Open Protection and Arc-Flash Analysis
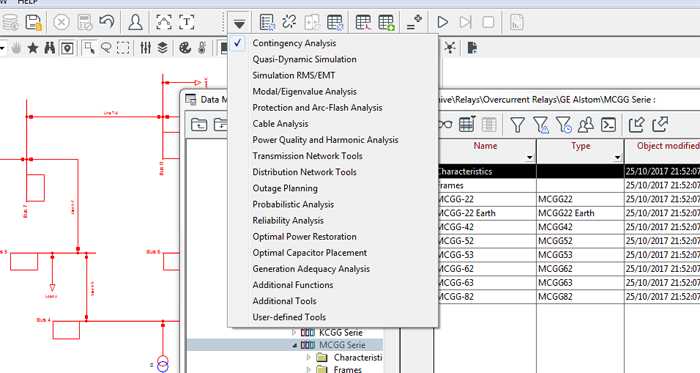The height and width of the screenshot is (373, 700). pyautogui.click(x=317, y=108)
